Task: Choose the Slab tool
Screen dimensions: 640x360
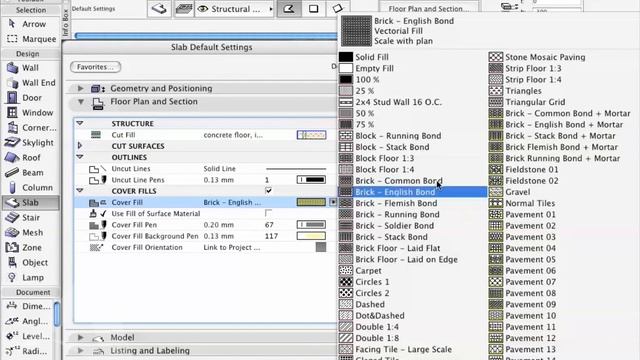Action: pos(30,202)
